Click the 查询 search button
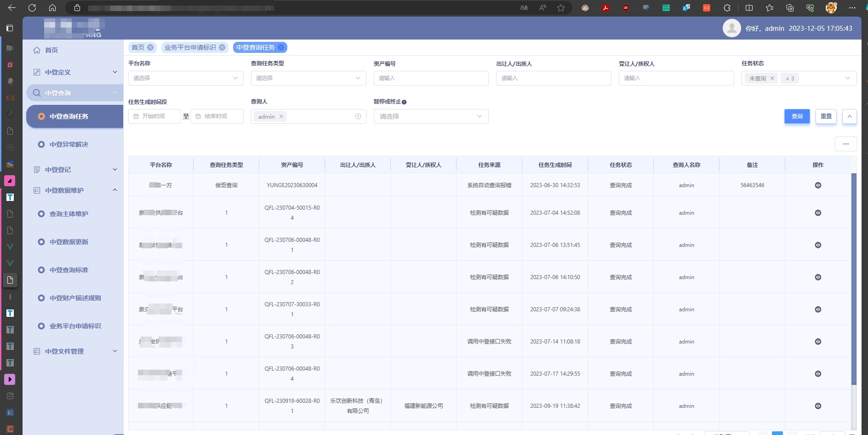The height and width of the screenshot is (435, 868). (x=797, y=116)
